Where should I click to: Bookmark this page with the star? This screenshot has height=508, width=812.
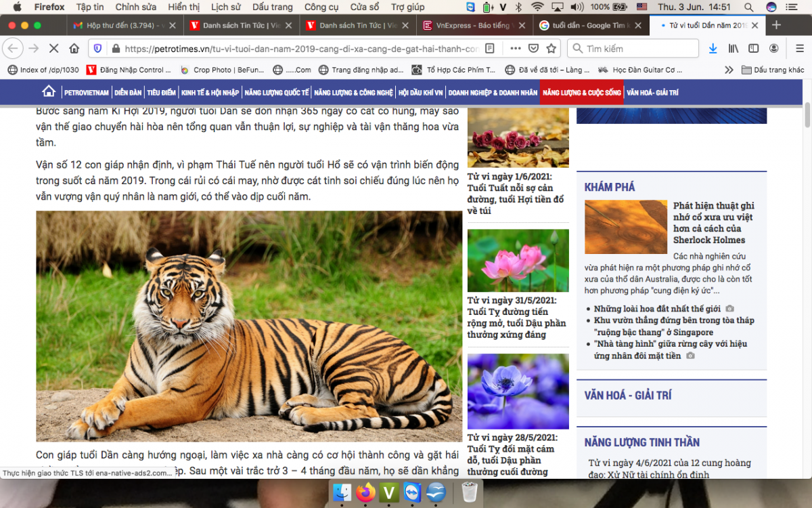pos(551,49)
